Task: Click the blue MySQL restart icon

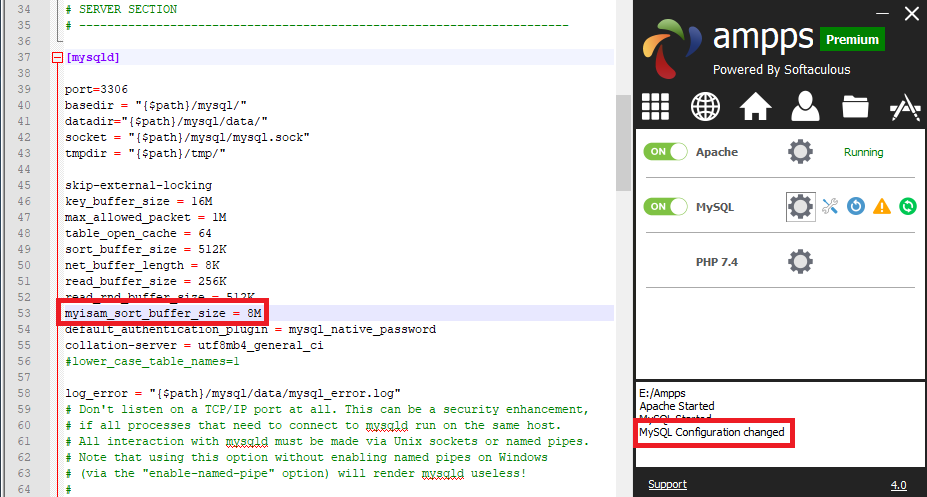Action: pyautogui.click(x=856, y=207)
